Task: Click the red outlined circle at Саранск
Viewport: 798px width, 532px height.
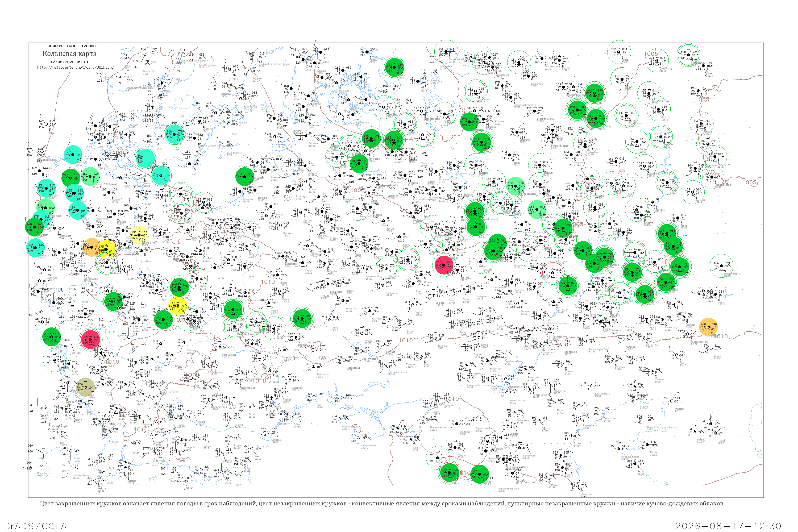Action: [552, 272]
